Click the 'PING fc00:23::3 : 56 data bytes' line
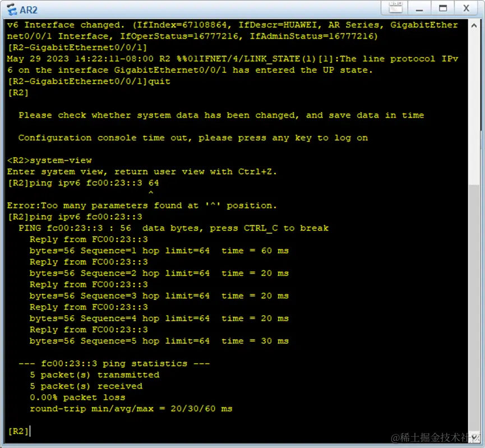The height and width of the screenshot is (448, 485). tap(173, 228)
